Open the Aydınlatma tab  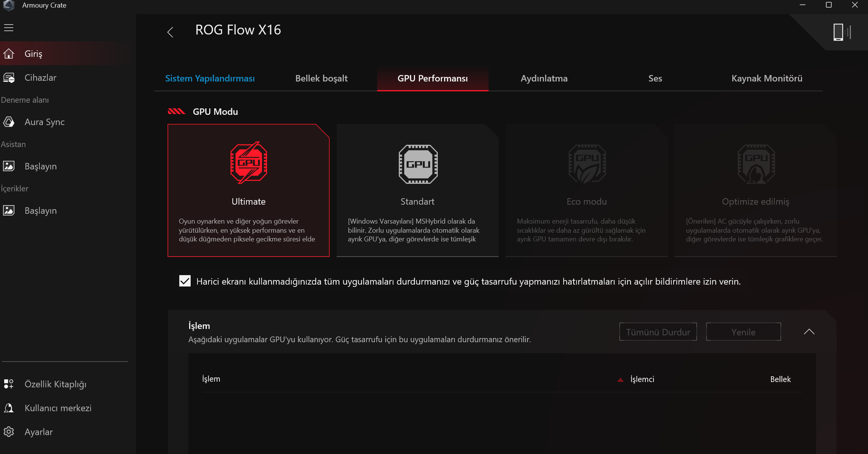(x=544, y=78)
